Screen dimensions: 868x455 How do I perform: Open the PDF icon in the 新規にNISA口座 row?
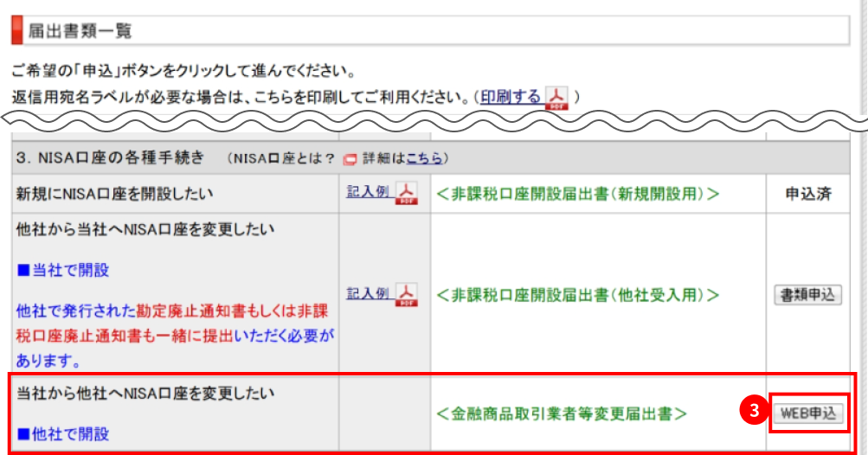tap(406, 192)
